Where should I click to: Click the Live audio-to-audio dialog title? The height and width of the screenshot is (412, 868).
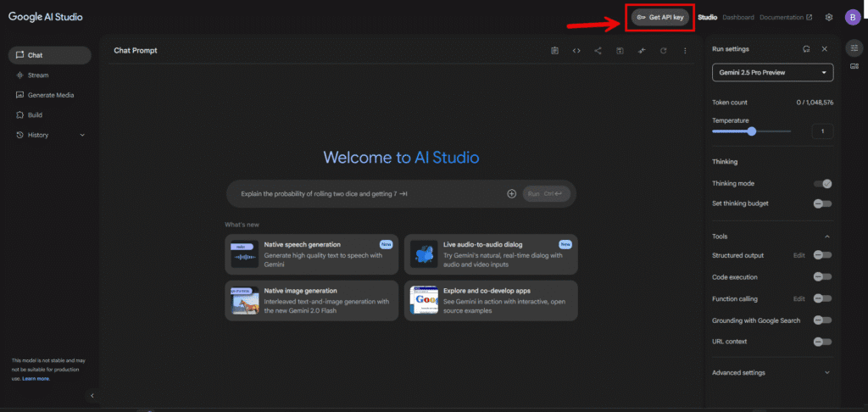pyautogui.click(x=482, y=244)
